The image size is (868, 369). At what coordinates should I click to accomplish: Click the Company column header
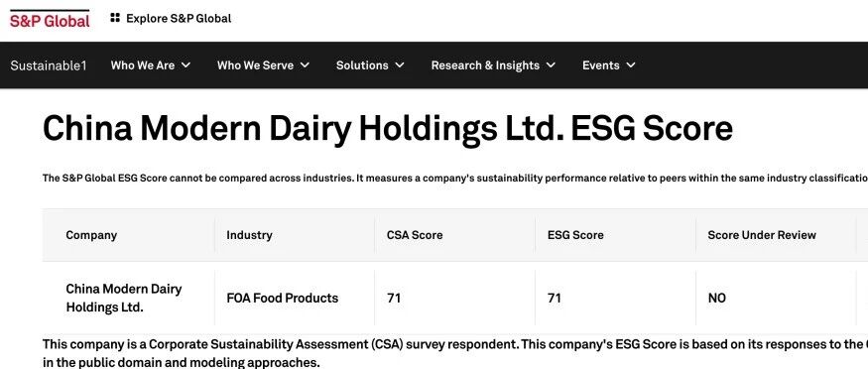pyautogui.click(x=91, y=235)
